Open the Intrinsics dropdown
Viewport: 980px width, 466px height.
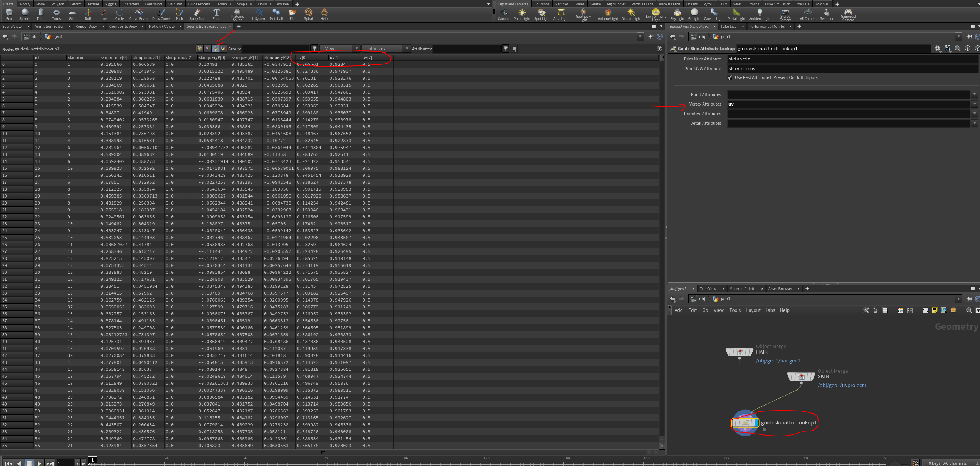coord(386,49)
